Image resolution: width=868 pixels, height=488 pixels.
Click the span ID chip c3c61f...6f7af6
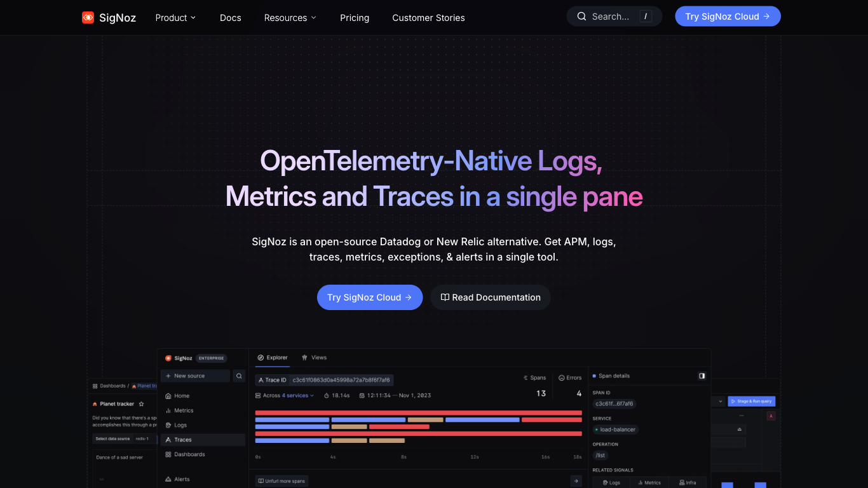coord(614,403)
